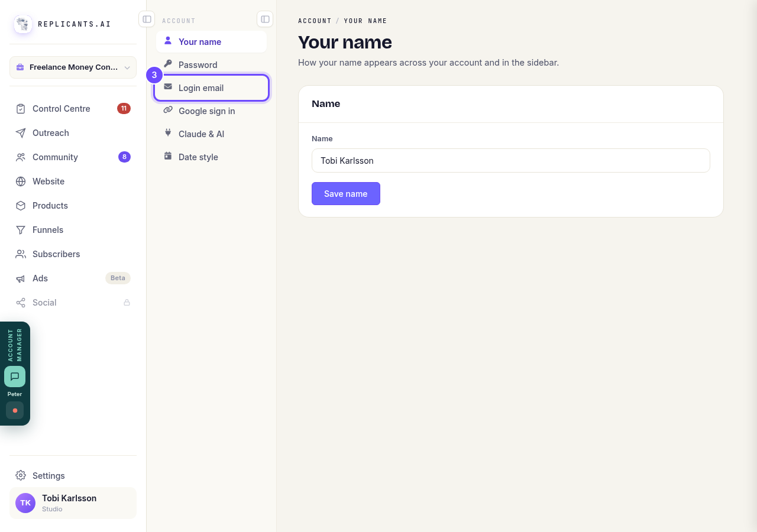Open the Login email settings
This screenshot has height=532, width=757.
coord(211,88)
